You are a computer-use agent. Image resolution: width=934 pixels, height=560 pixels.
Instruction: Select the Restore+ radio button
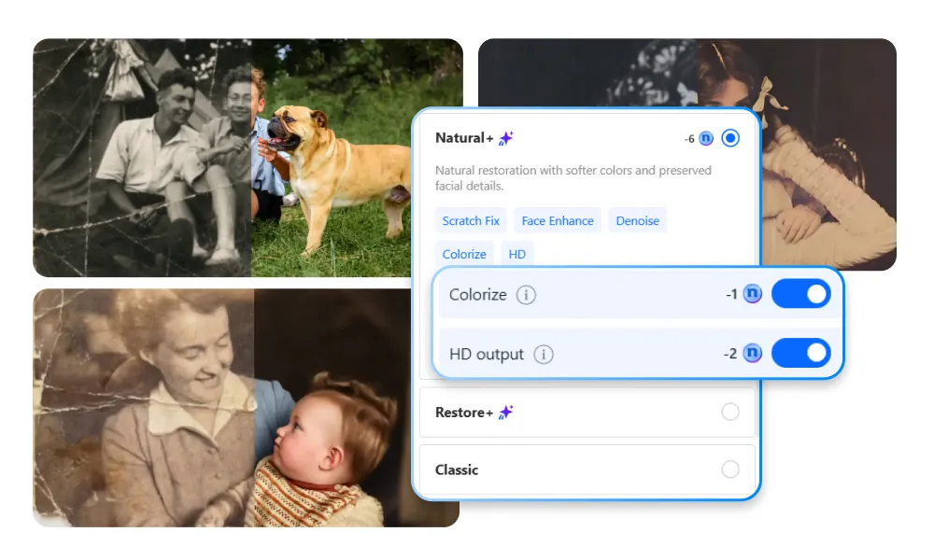(x=730, y=412)
